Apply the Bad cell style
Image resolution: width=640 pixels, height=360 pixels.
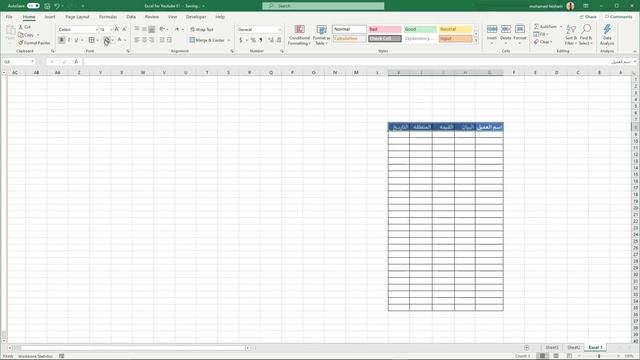coord(385,29)
